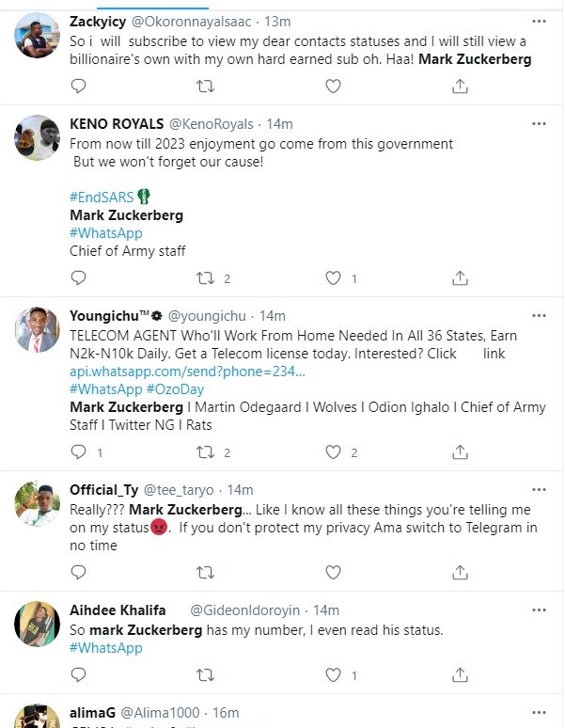Retweet Aihdee Khalifa's tweet
The height and width of the screenshot is (728, 565).
click(205, 675)
